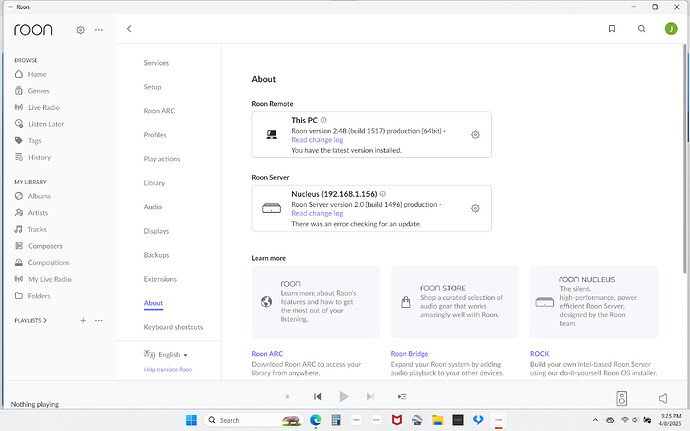690x431 pixels.
Task: Switch to the Play actions settings tab
Action: coord(162,159)
